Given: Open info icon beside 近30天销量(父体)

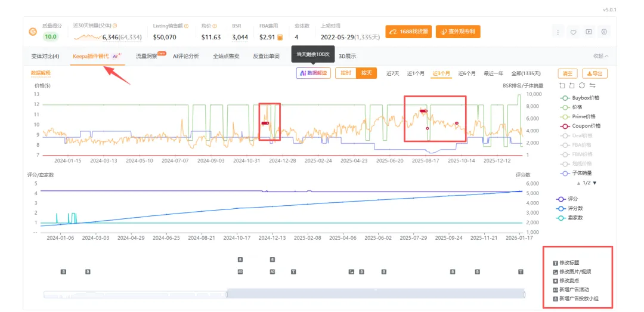Looking at the screenshot, I should 114,26.
